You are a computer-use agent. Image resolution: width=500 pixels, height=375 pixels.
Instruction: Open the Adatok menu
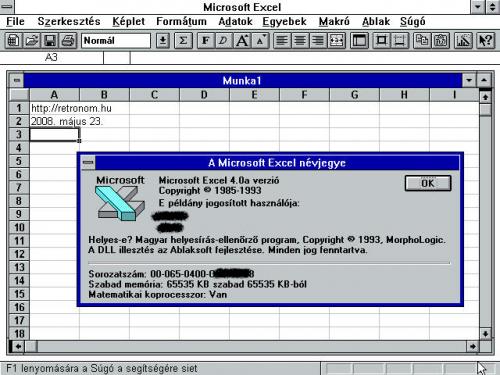point(235,22)
